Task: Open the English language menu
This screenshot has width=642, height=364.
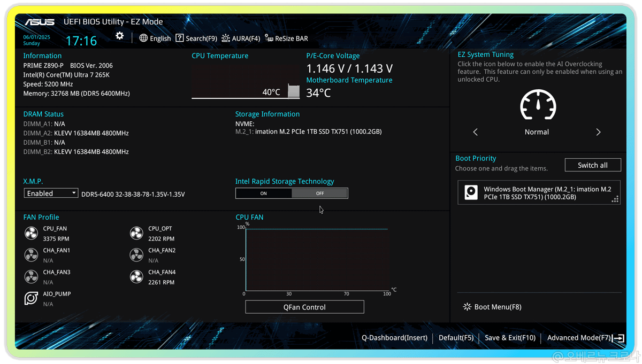Action: (x=155, y=38)
